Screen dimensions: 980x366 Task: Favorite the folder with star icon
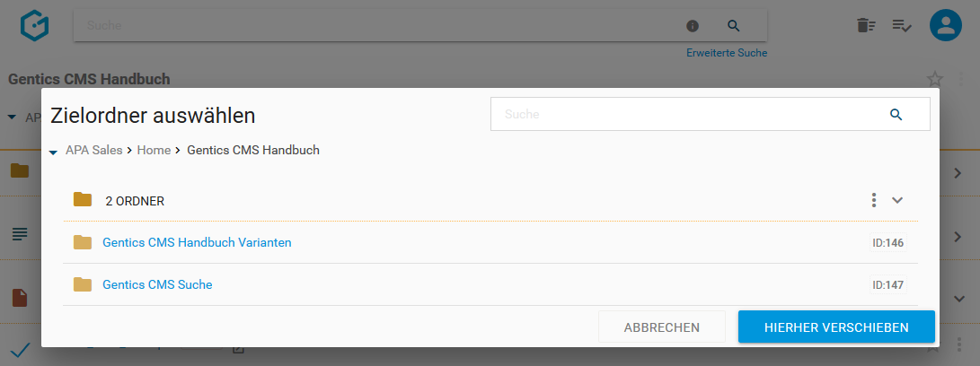[934, 79]
